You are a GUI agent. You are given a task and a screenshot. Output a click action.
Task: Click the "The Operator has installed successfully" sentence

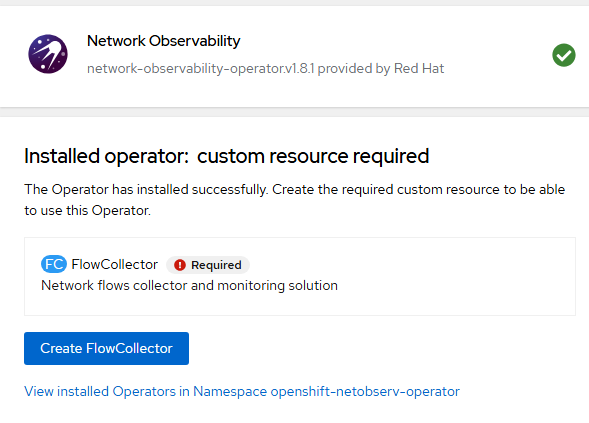pos(146,190)
